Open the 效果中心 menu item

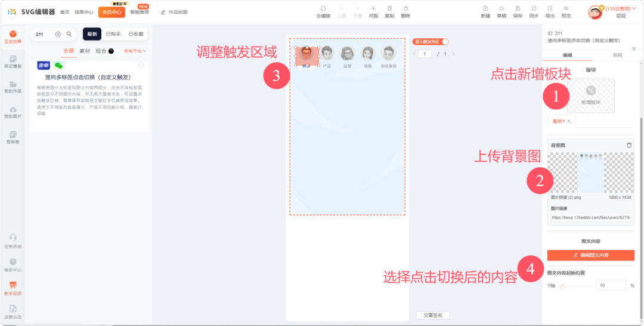84,13
